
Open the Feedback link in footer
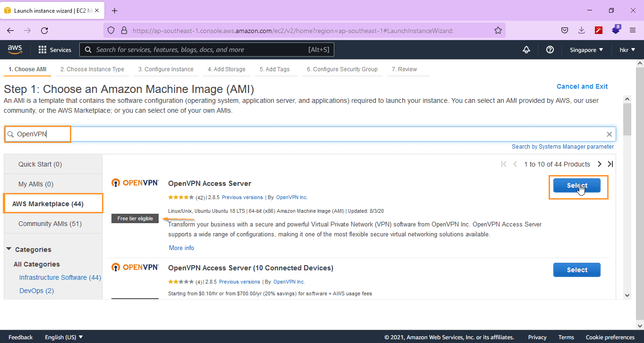tap(21, 337)
